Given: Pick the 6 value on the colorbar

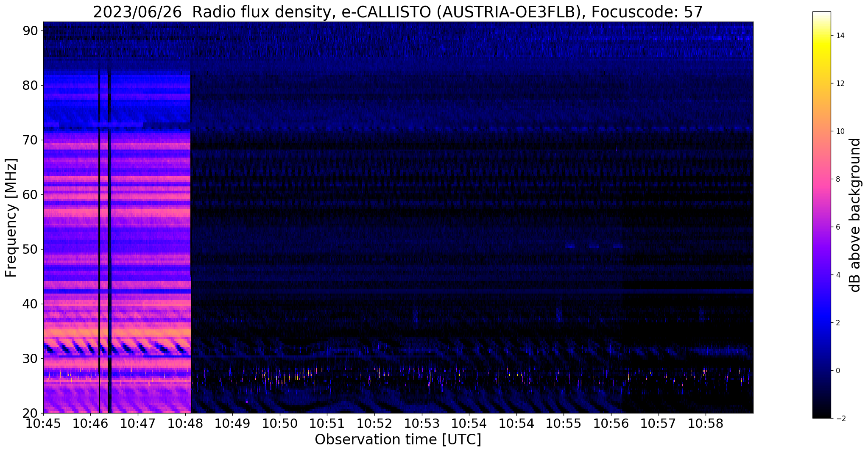Looking at the screenshot, I should click(837, 227).
